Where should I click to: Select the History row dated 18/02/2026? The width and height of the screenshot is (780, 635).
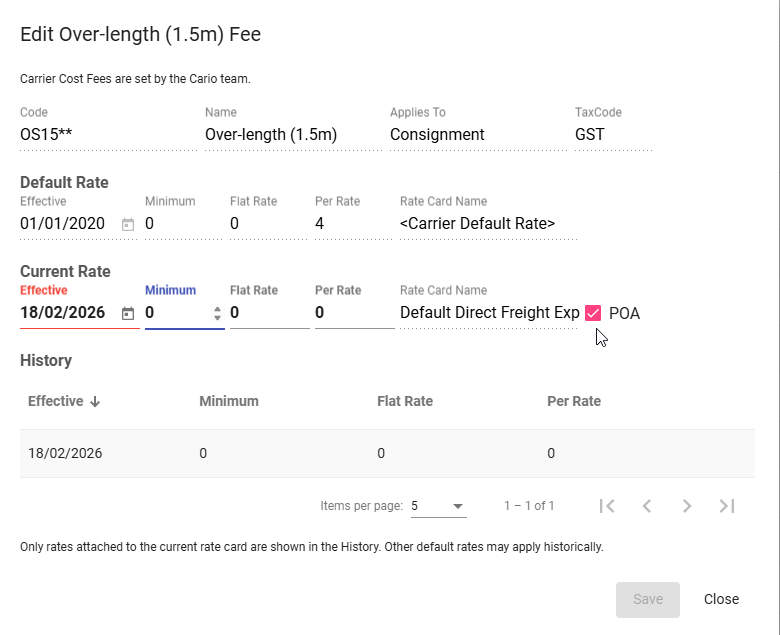click(387, 454)
